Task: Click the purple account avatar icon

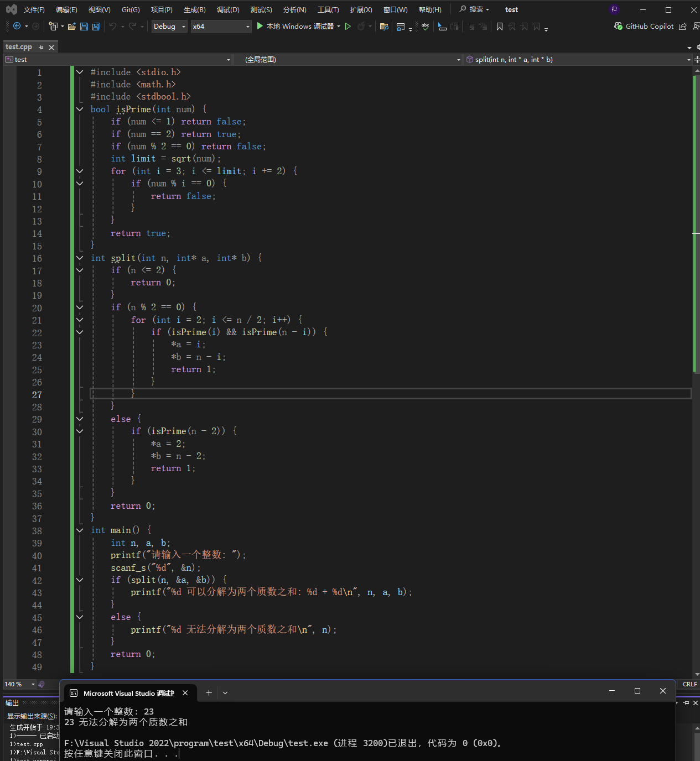Action: [614, 9]
